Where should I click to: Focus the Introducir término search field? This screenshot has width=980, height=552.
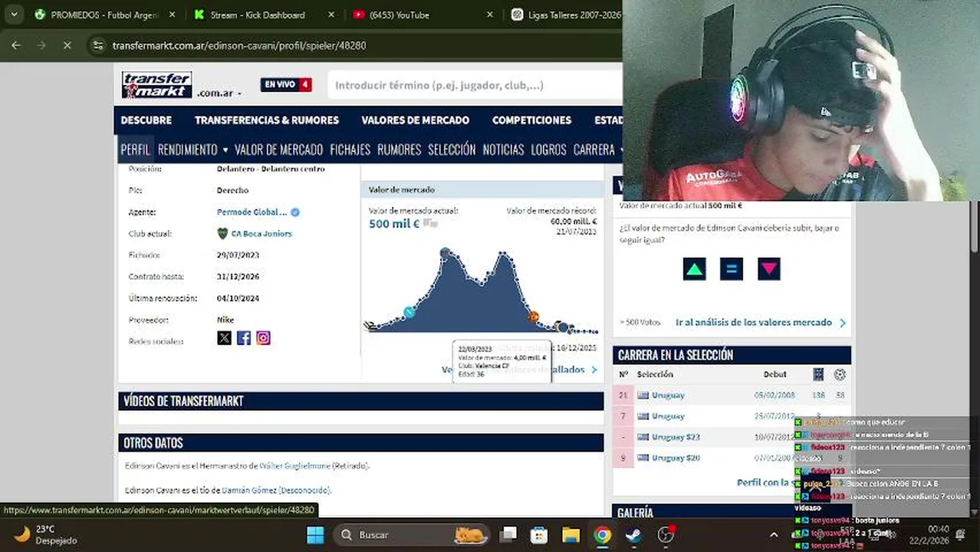(474, 85)
